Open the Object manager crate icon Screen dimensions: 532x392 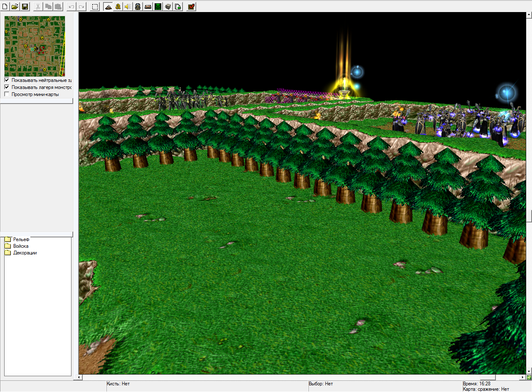pyautogui.click(x=168, y=7)
